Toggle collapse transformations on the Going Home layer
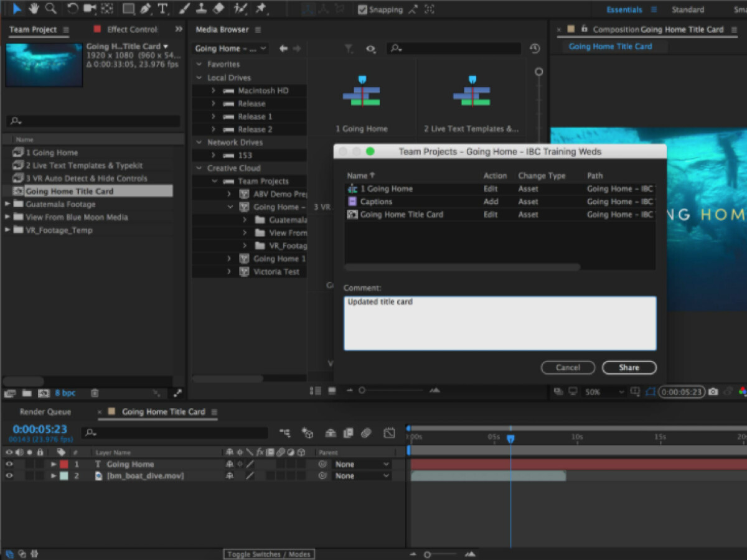Viewport: 747px width, 560px height. (x=240, y=464)
